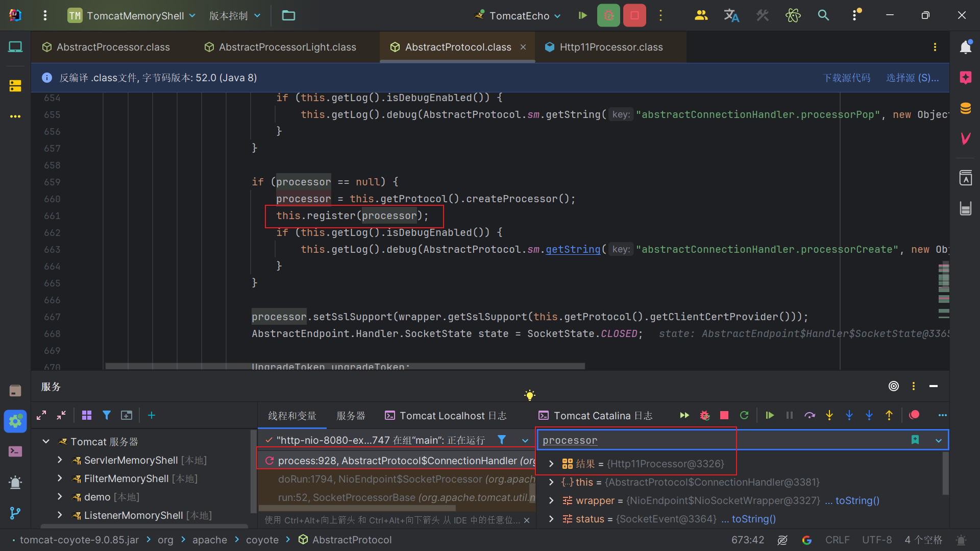Viewport: 980px width, 551px height.
Task: Expand FilterMemoryShell node
Action: [60, 478]
